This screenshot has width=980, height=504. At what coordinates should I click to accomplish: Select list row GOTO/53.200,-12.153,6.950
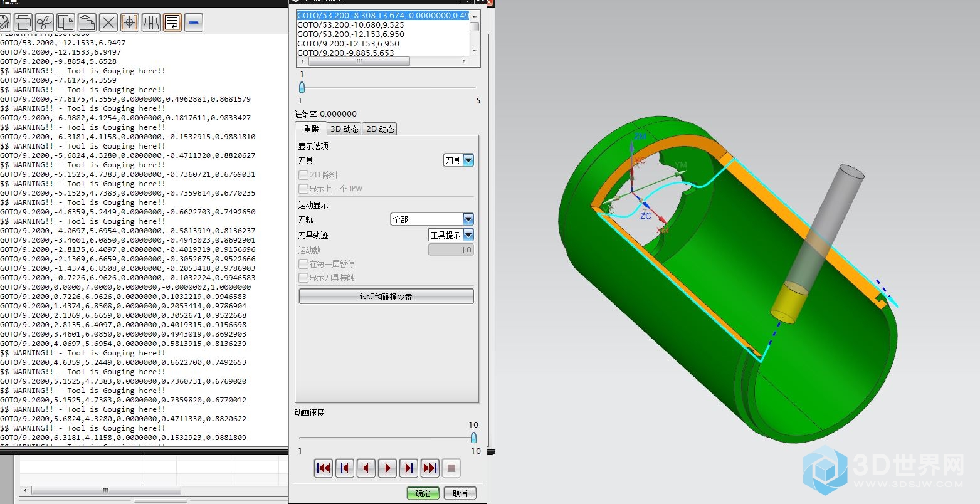pyautogui.click(x=382, y=34)
